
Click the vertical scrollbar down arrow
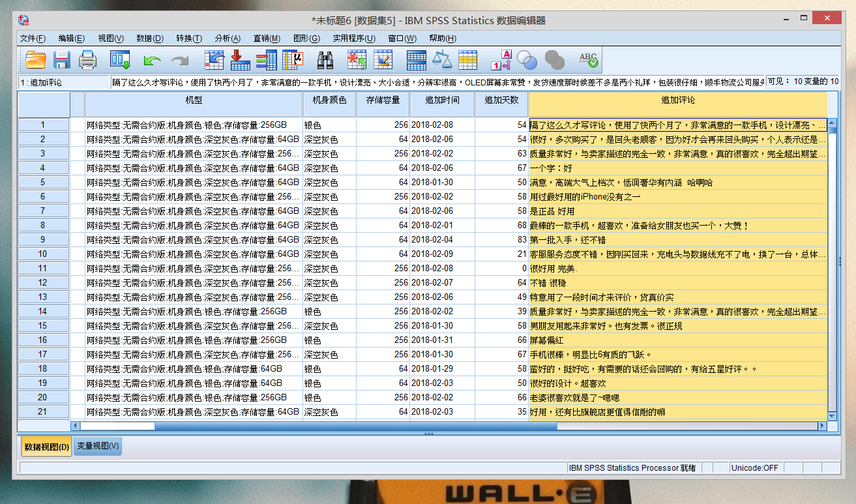click(832, 416)
